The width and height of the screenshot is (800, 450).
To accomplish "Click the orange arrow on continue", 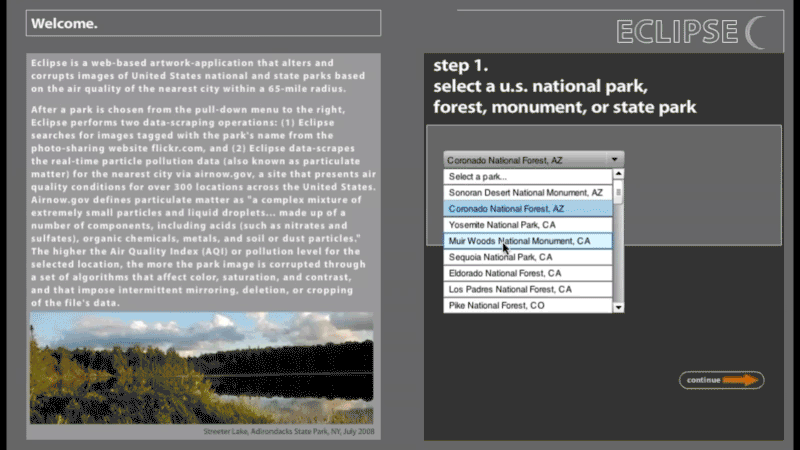I will [741, 380].
